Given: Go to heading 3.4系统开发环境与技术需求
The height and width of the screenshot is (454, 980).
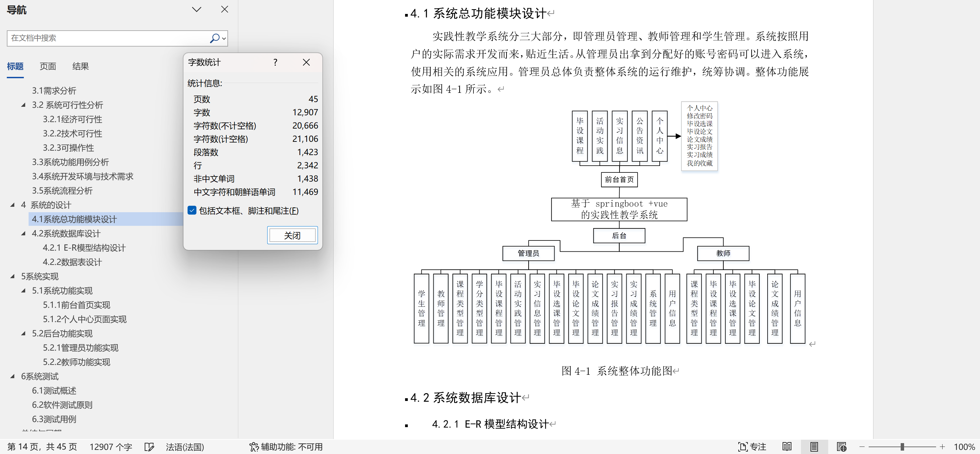Looking at the screenshot, I should click(x=83, y=176).
